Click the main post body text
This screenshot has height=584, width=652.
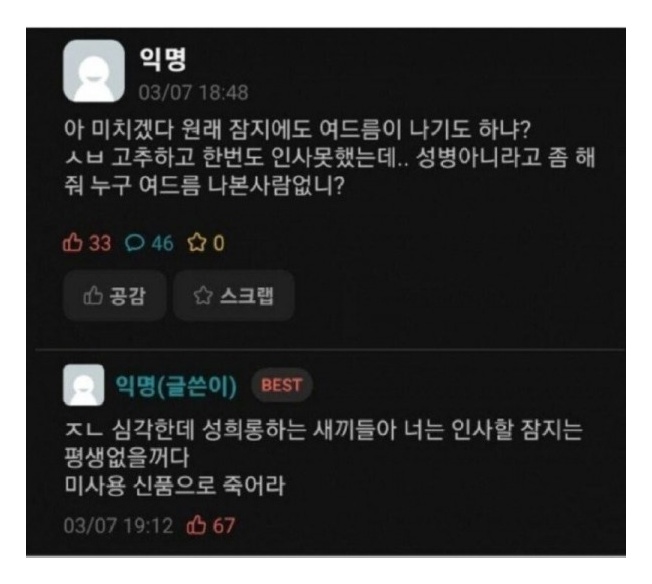coord(329,157)
